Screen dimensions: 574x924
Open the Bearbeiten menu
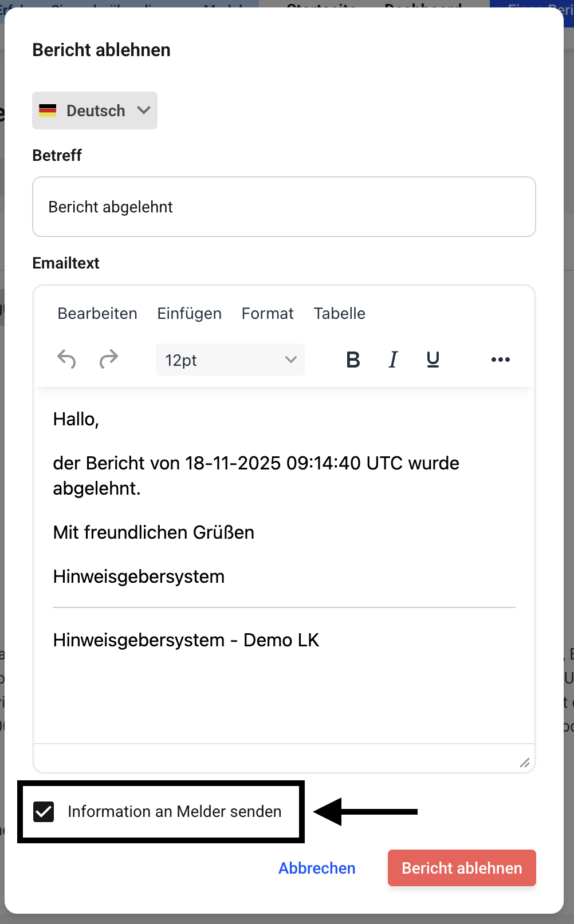(97, 314)
